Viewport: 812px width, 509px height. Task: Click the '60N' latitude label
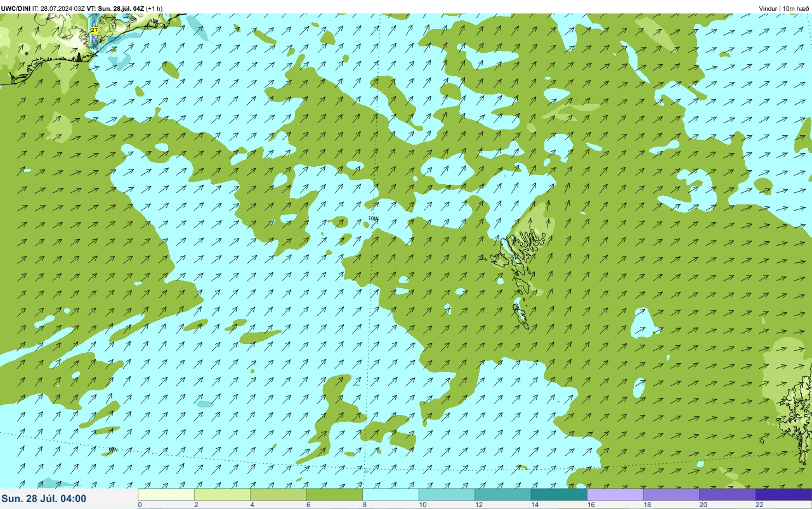[113, 449]
